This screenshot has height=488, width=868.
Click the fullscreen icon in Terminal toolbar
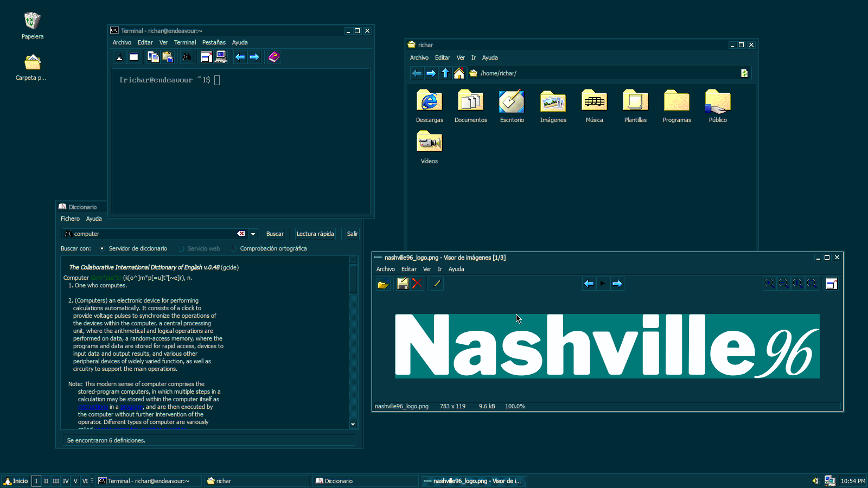click(x=206, y=57)
